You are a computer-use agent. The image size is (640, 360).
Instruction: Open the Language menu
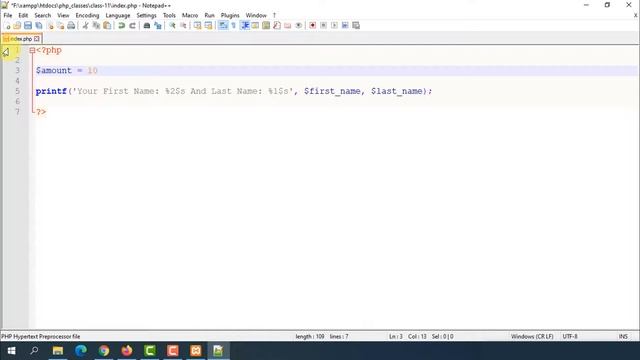pos(118,16)
